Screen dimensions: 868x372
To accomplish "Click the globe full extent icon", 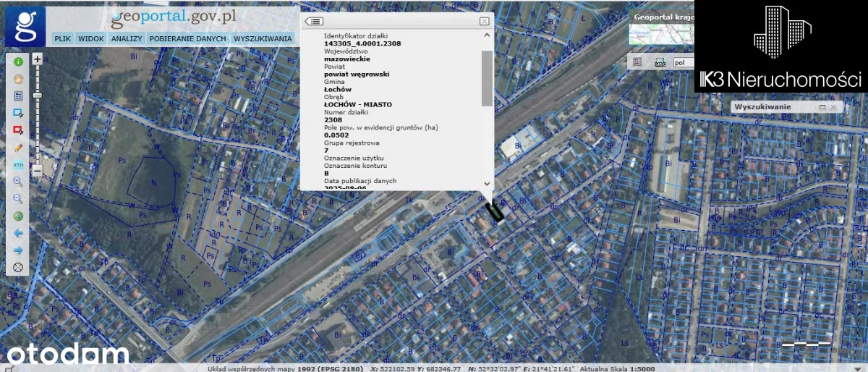I will coord(18,216).
